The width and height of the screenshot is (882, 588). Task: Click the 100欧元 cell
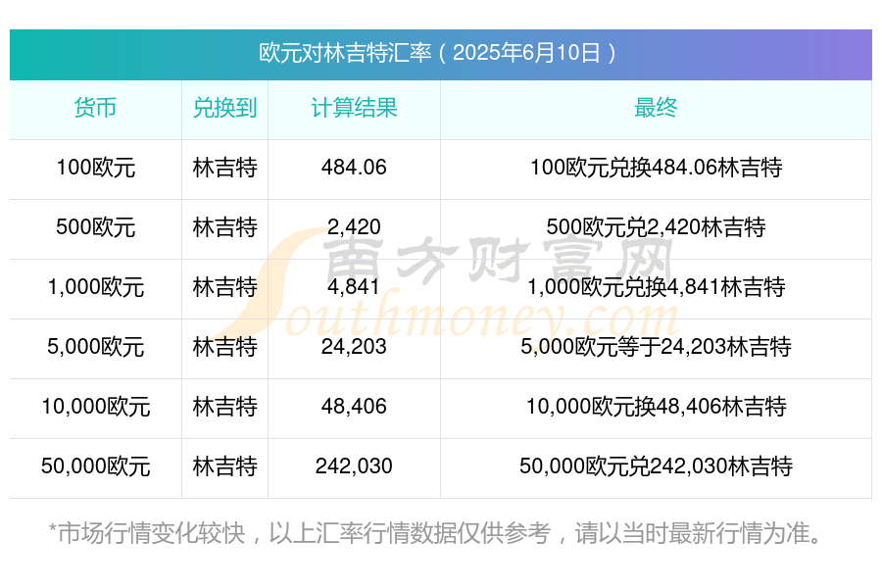[x=96, y=168]
